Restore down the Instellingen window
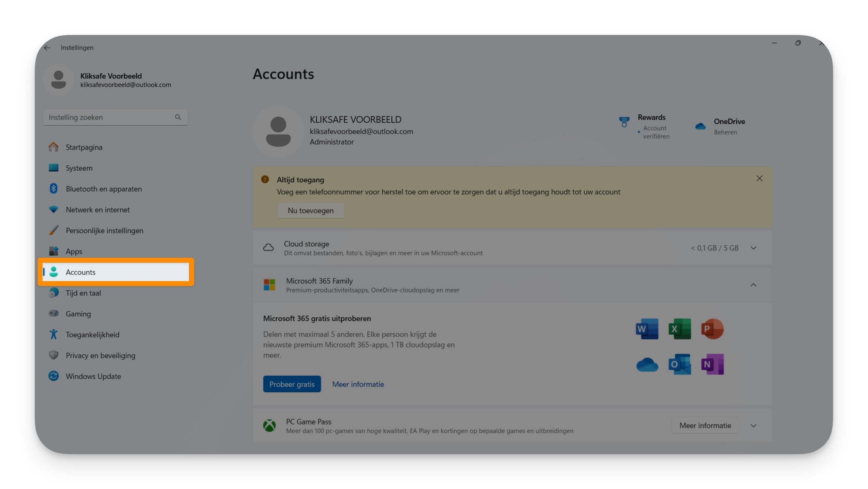 coord(798,43)
